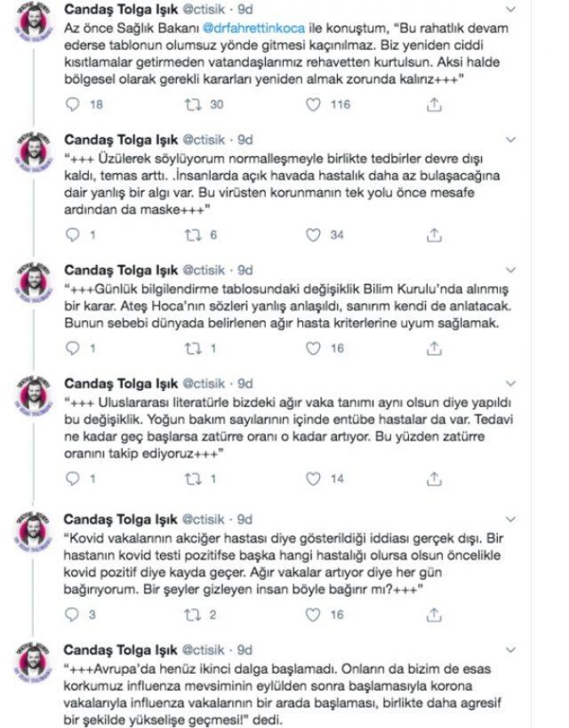Like the tweet about Kovid vakalarının akciğer

tap(313, 615)
